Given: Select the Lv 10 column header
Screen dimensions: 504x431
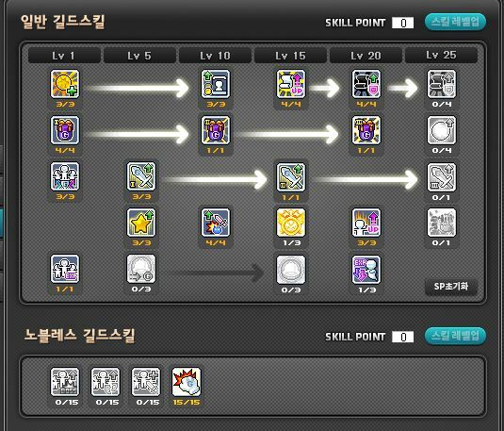Looking at the screenshot, I should (x=215, y=56).
